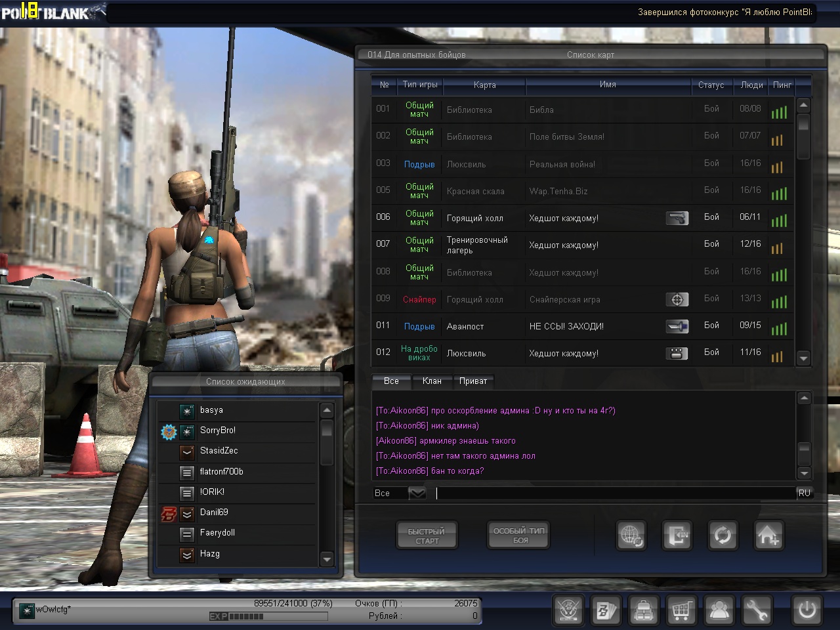The height and width of the screenshot is (630, 840).
Task: Click the sniper crosshair icon in room 009
Action: pos(677,299)
